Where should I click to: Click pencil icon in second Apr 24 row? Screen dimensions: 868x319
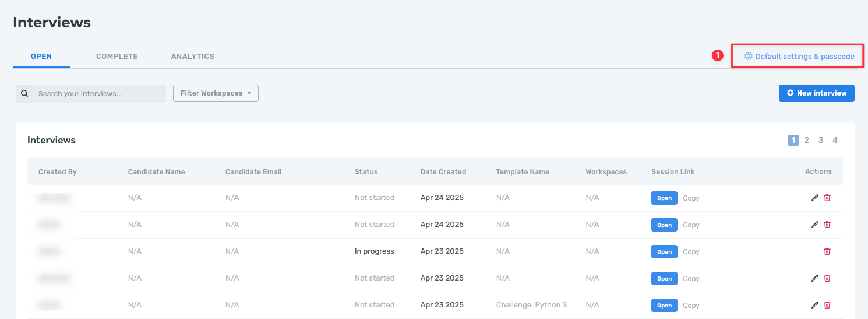point(814,225)
